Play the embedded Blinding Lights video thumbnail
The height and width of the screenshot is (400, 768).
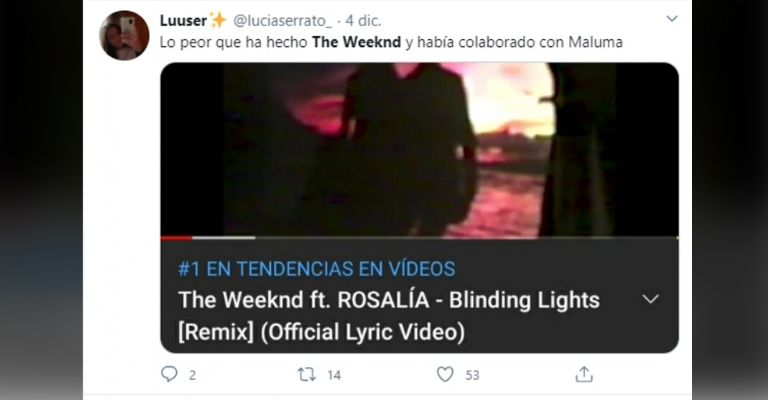tap(419, 149)
